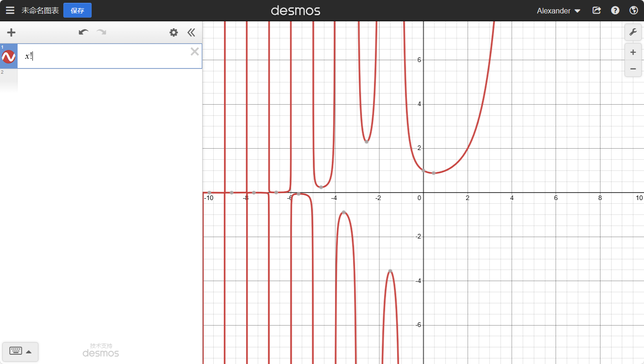Open graph settings wrench icon

click(633, 32)
